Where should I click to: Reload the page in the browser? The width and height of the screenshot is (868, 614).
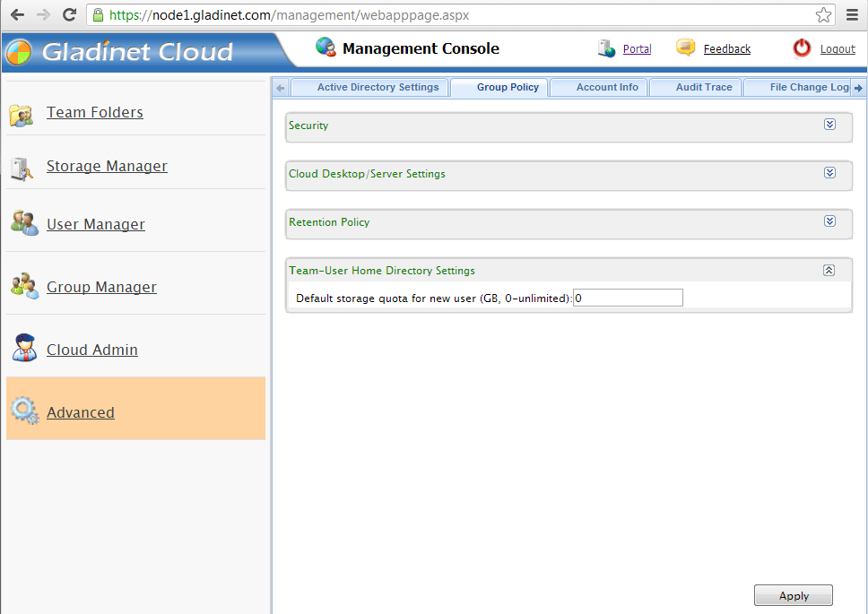pos(69,15)
